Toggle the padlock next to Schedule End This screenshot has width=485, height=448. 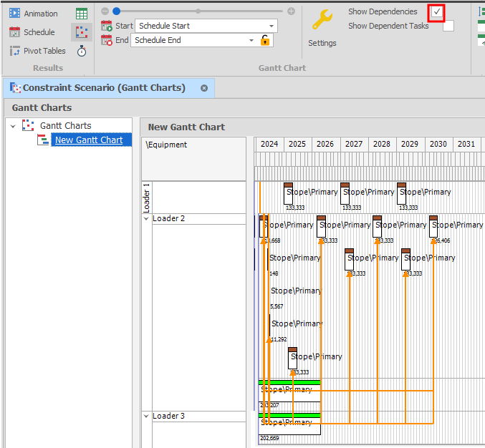click(x=265, y=40)
